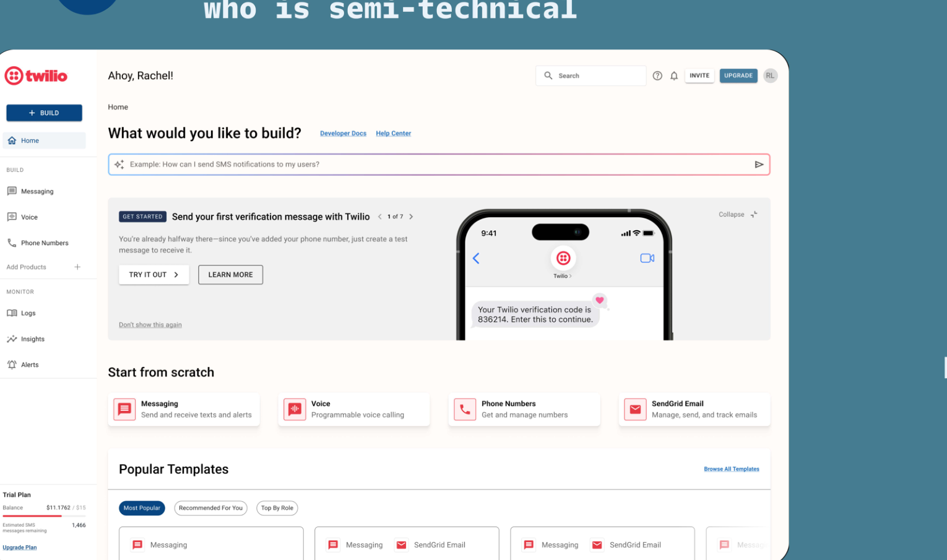Open Voice in sidebar menu
This screenshot has height=560, width=947.
[x=44, y=217]
